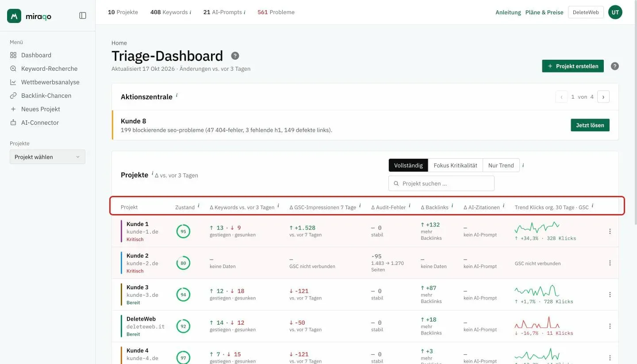The height and width of the screenshot is (364, 637).
Task: Click the 561 Probleme counter
Action: coord(276,12)
